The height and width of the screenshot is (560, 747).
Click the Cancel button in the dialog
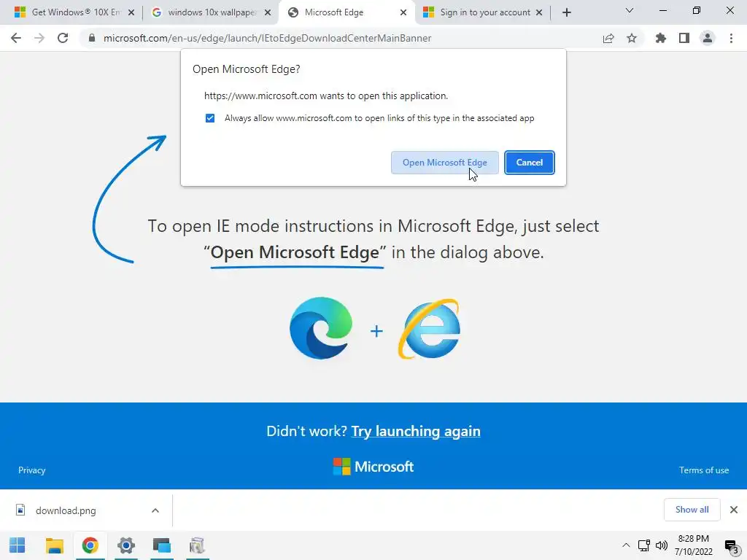point(530,163)
